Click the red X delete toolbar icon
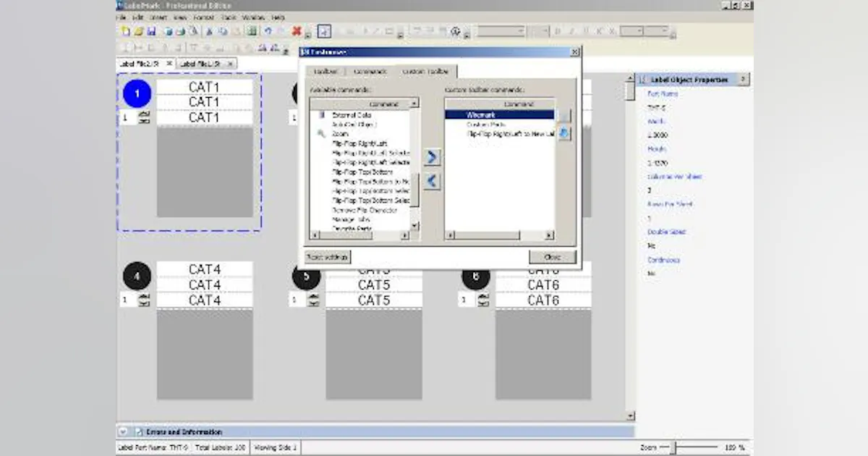The width and height of the screenshot is (868, 456). click(297, 31)
